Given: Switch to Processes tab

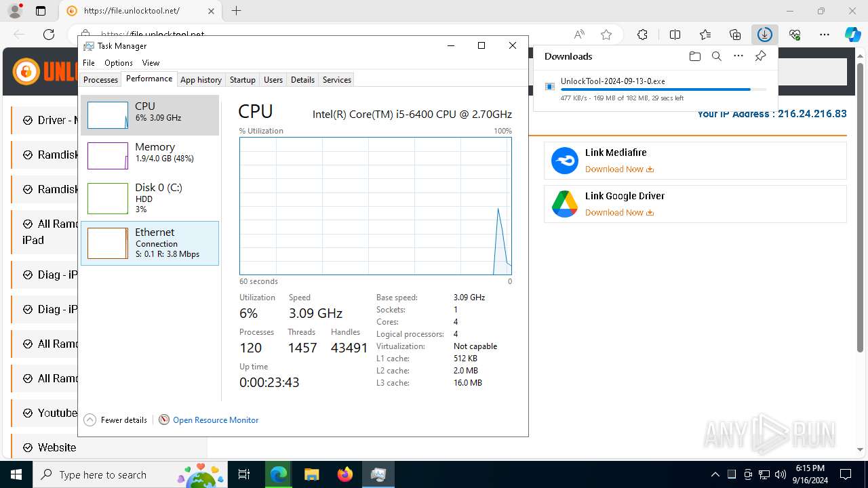Looking at the screenshot, I should point(100,79).
